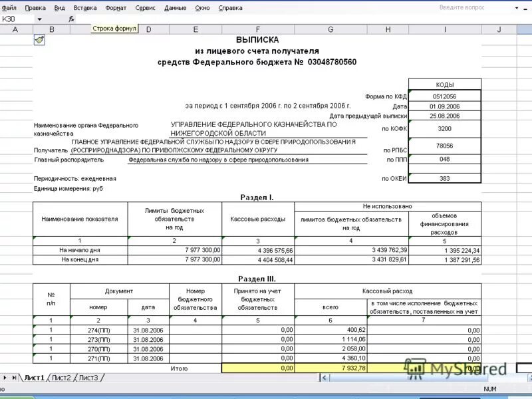Open the Вставка menu
The height and width of the screenshot is (399, 532).
pyautogui.click(x=85, y=7)
